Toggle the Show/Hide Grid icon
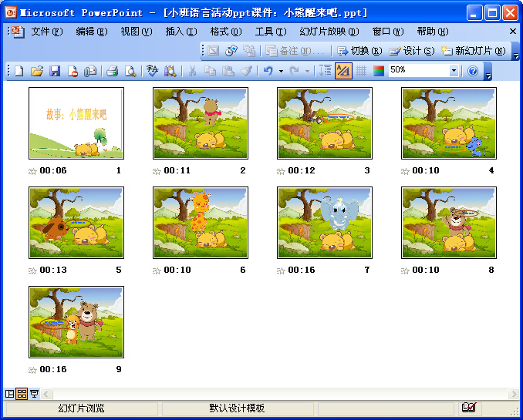Screen dimensions: 523x420 tap(361, 71)
